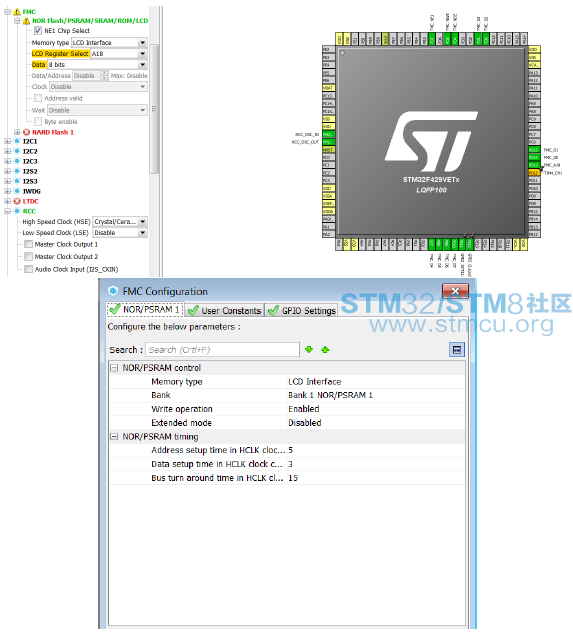This screenshot has width=573, height=633.
Task: Open Low Speed Clock (LSE) dropdown
Action: click(x=120, y=233)
